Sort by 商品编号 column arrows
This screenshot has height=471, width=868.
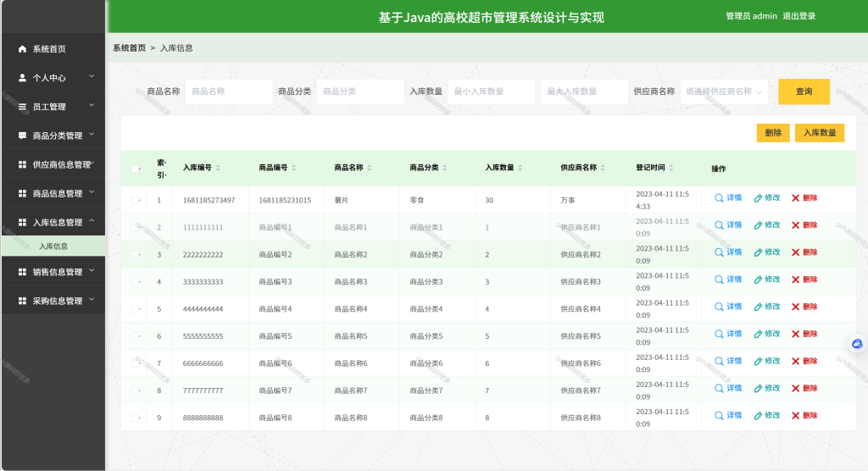[x=294, y=168]
